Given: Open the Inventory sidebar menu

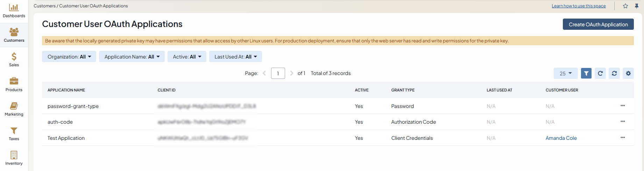Looking at the screenshot, I should pos(14,158).
